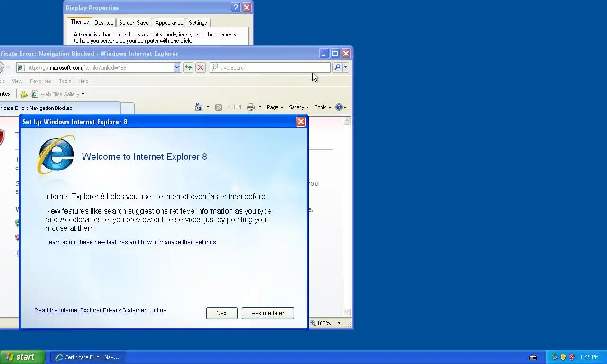Viewport: 607px width, 364px height.
Task: Open the search provider dropdown arrow
Action: (345, 67)
